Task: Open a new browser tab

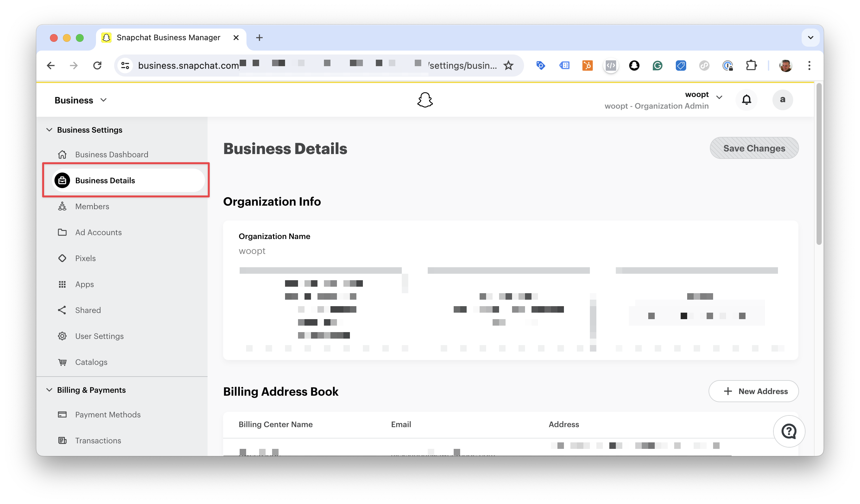Action: pyautogui.click(x=259, y=38)
